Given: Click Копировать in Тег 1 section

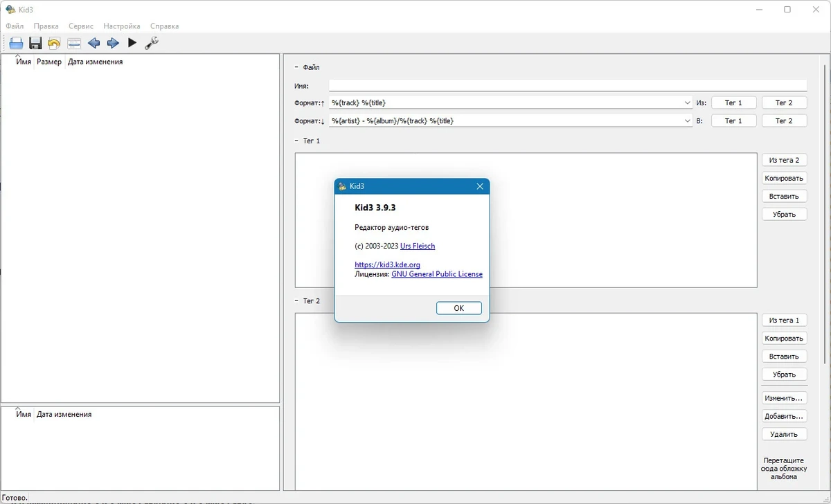Looking at the screenshot, I should (x=784, y=178).
